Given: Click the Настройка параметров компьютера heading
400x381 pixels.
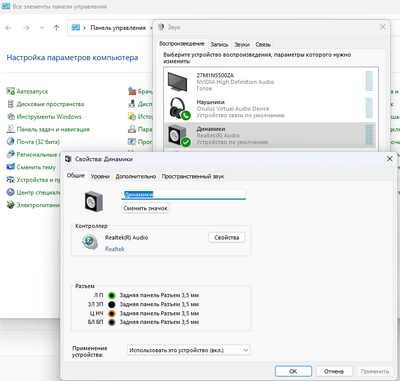Looking at the screenshot, I should 72,58.
